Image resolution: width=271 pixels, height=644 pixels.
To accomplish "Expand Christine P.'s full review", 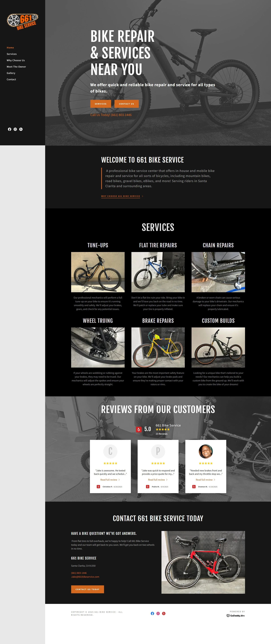I will [110, 480].
